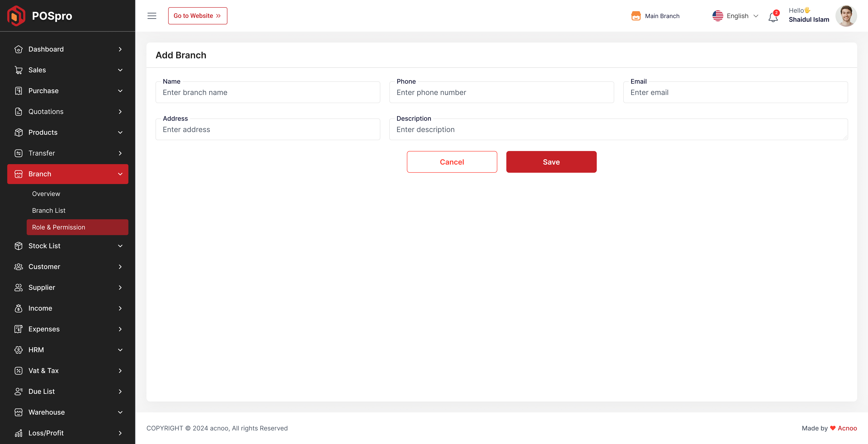Click Go to Website button
868x444 pixels.
point(197,16)
